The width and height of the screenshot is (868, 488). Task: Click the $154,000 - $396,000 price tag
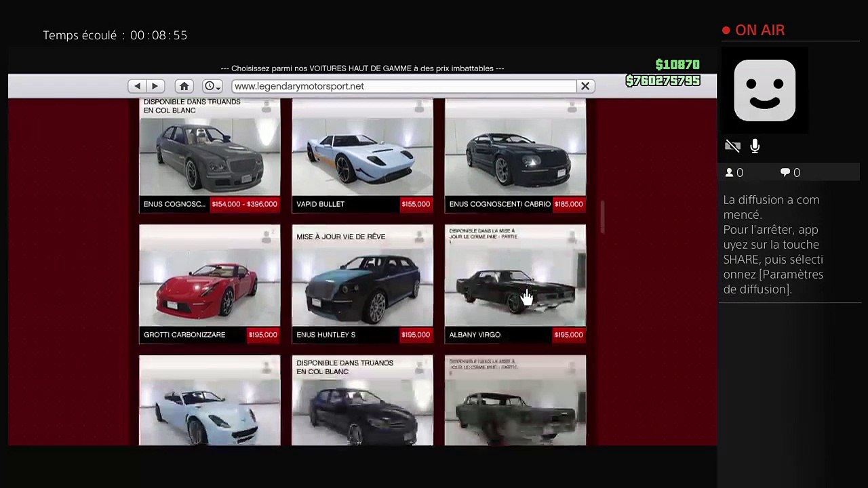pyautogui.click(x=244, y=204)
